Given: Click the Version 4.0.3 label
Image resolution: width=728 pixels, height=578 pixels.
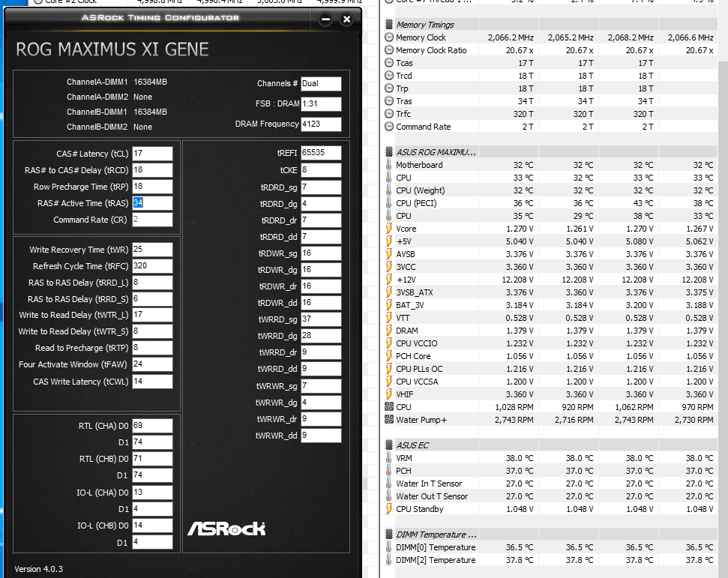Looking at the screenshot, I should 38,569.
